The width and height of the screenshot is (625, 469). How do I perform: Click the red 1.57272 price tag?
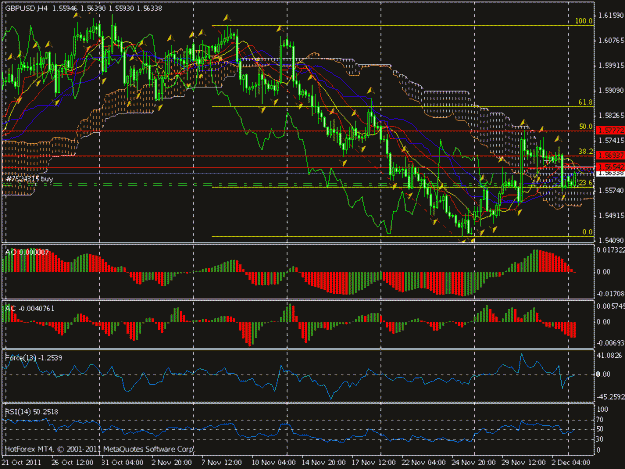(x=610, y=130)
